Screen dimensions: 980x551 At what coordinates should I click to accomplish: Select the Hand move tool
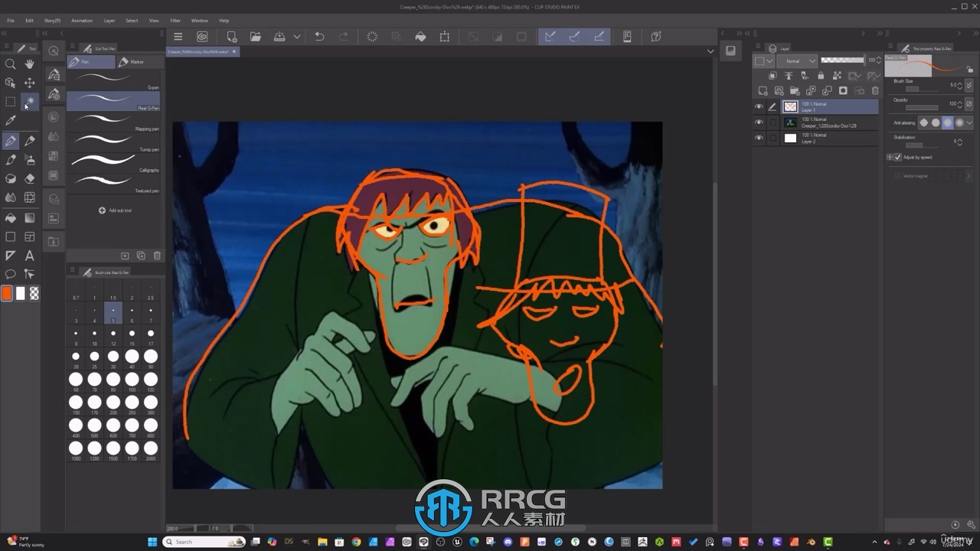[30, 64]
